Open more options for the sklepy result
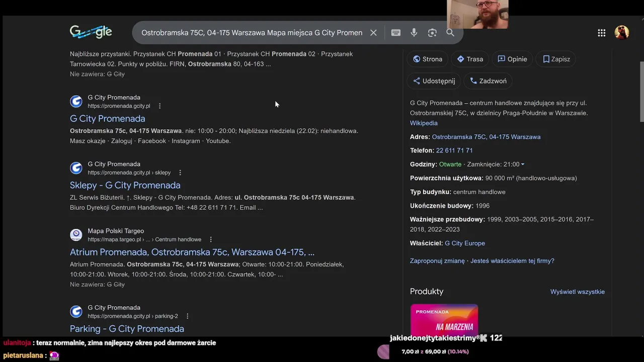The width and height of the screenshot is (644, 362). tap(180, 173)
